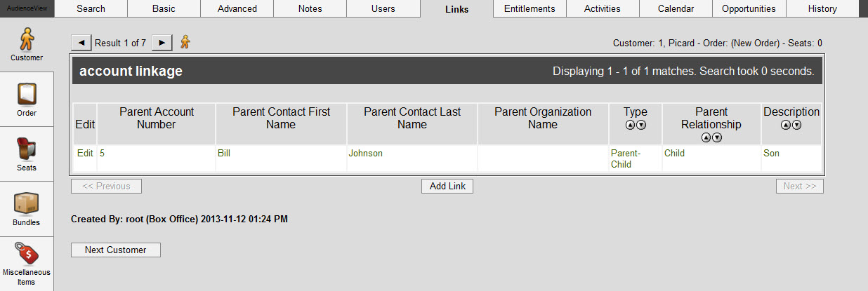The image size is (868, 291).
Task: Open the Bundles box icon
Action: (x=26, y=204)
